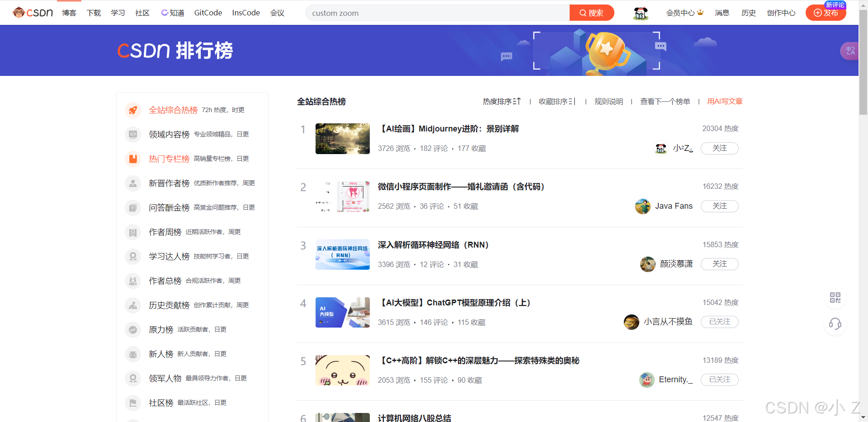
Task: Open 消息 in top bar
Action: coord(722,13)
